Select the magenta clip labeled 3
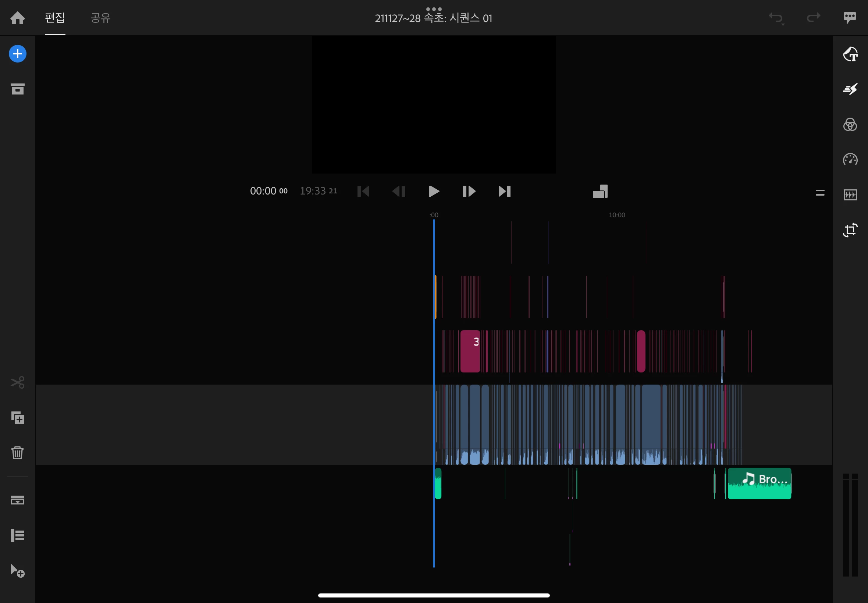The image size is (868, 603). (x=470, y=352)
